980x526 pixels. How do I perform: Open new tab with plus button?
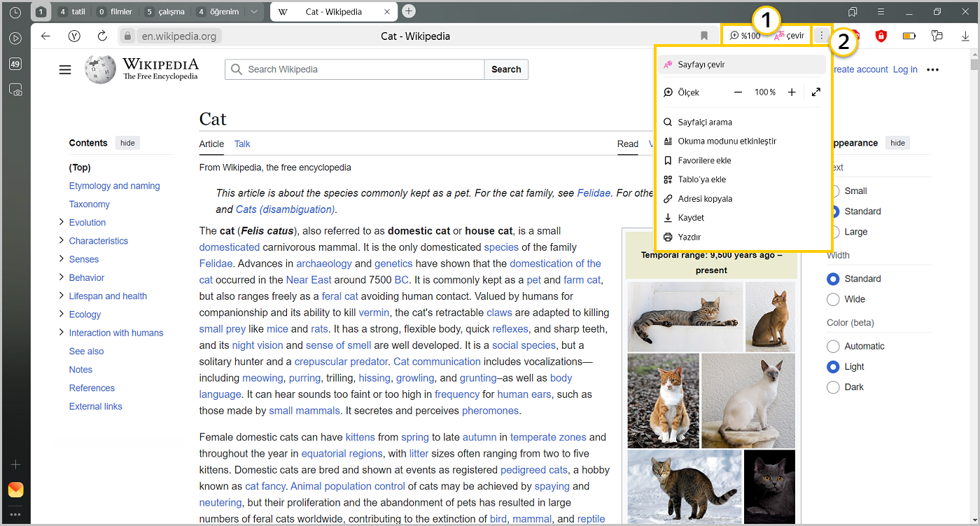pyautogui.click(x=409, y=11)
